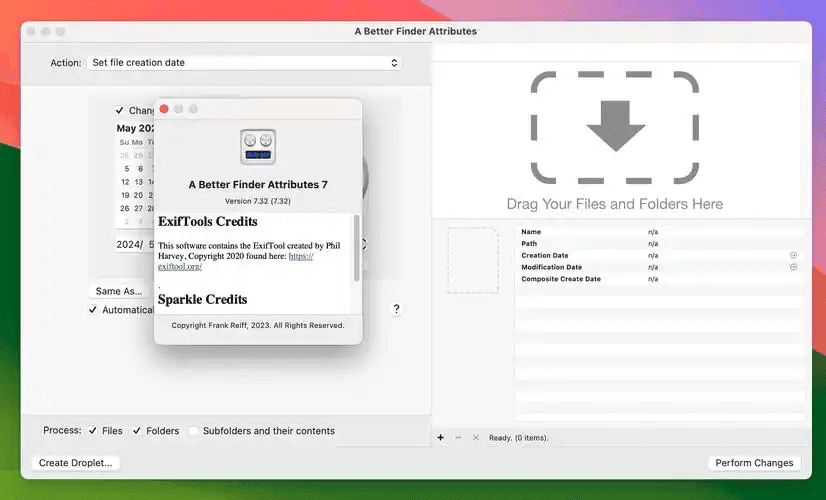Click the circular icon beside Modification Date
This screenshot has height=500, width=826.
point(793,267)
